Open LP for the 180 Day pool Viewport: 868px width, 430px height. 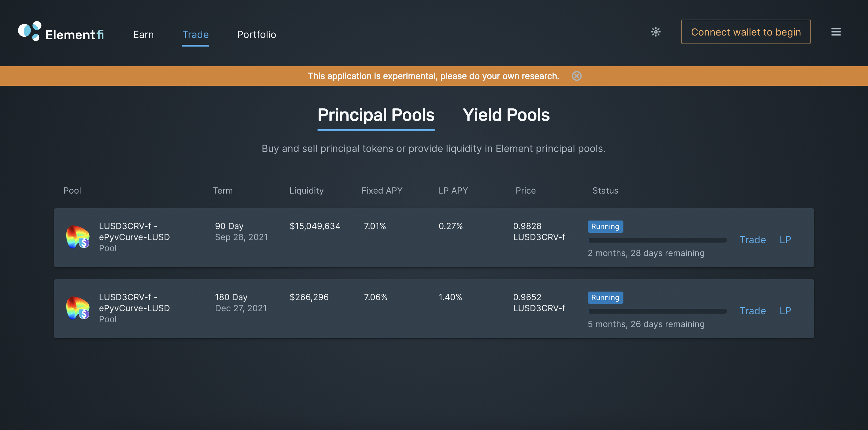[785, 311]
